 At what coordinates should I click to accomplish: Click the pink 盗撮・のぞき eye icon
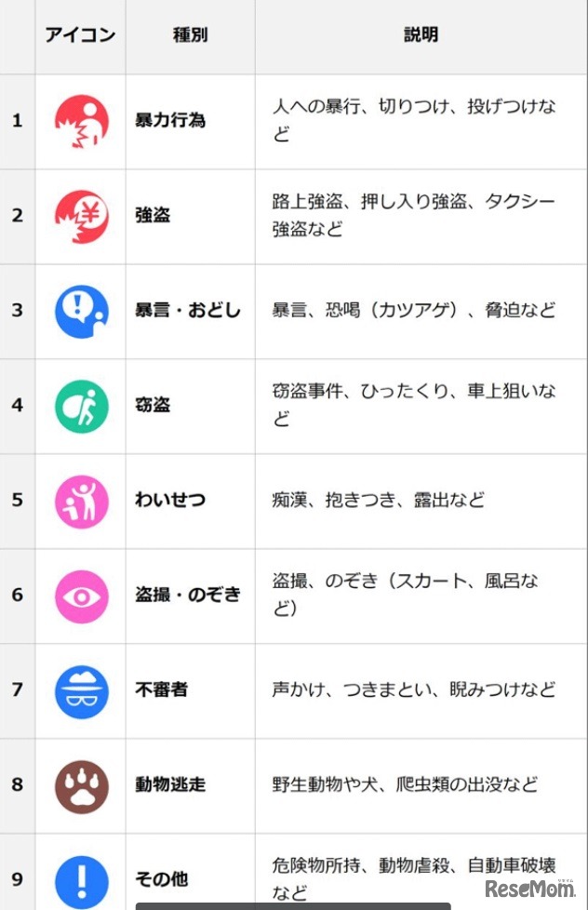[81, 596]
